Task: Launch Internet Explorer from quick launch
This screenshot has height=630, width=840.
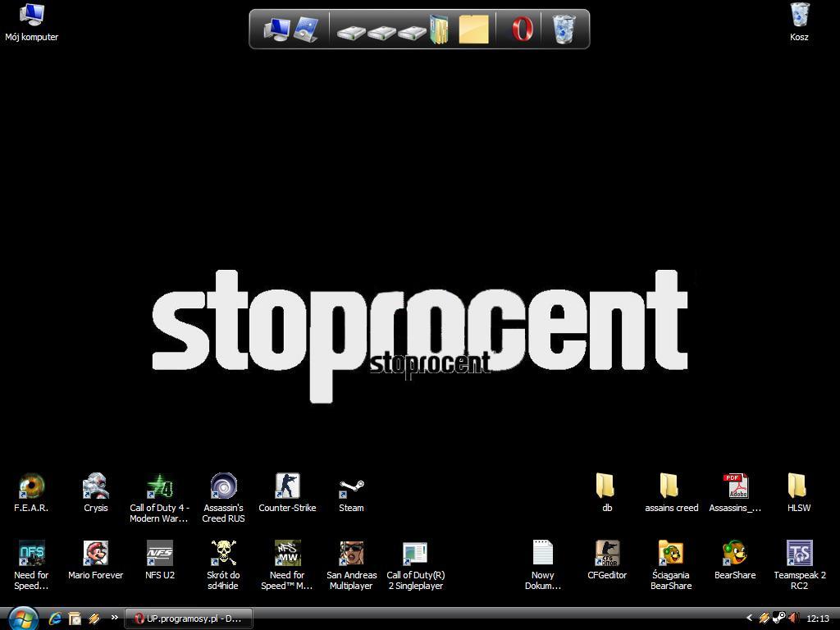Action: (55, 619)
